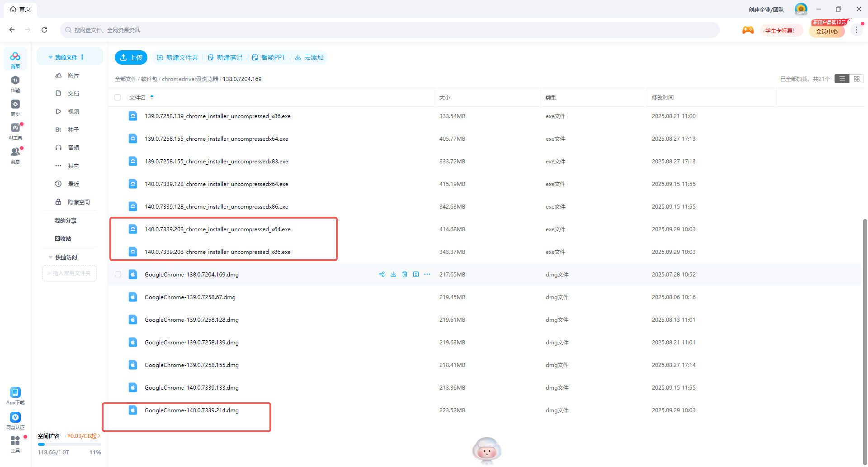Click 新建文件夹 new folder button
Viewport: 868px width, 467px height.
pyautogui.click(x=178, y=57)
